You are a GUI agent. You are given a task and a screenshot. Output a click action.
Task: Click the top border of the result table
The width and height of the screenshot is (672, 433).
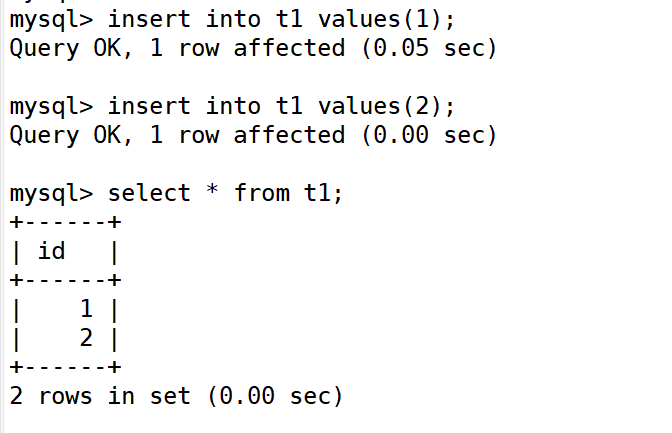[66, 222]
